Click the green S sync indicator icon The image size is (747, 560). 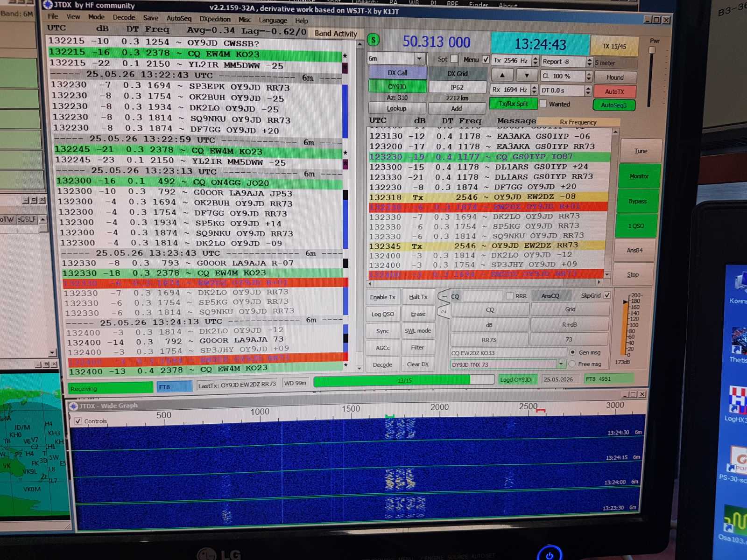coord(373,40)
